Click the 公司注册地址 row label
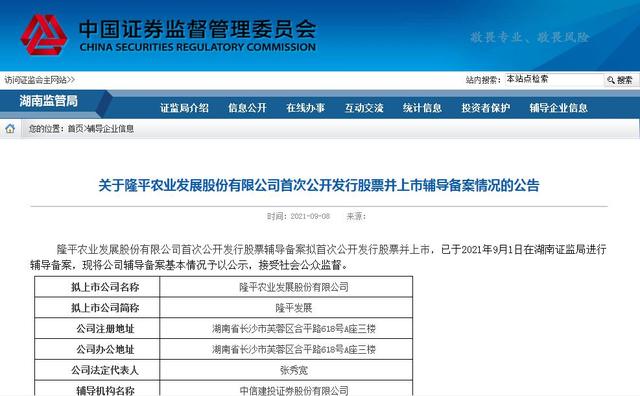This screenshot has height=396, width=640. click(105, 329)
